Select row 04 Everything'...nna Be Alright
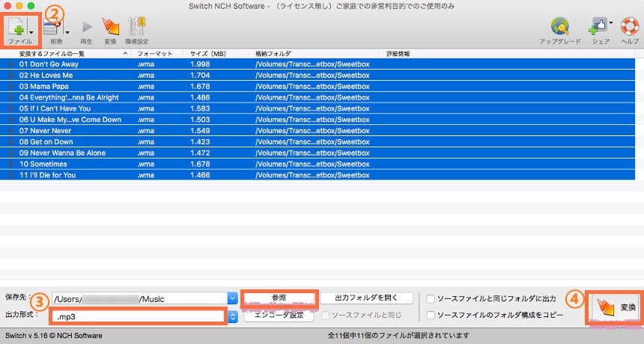Screen dimensions: 644x344 coord(318,97)
